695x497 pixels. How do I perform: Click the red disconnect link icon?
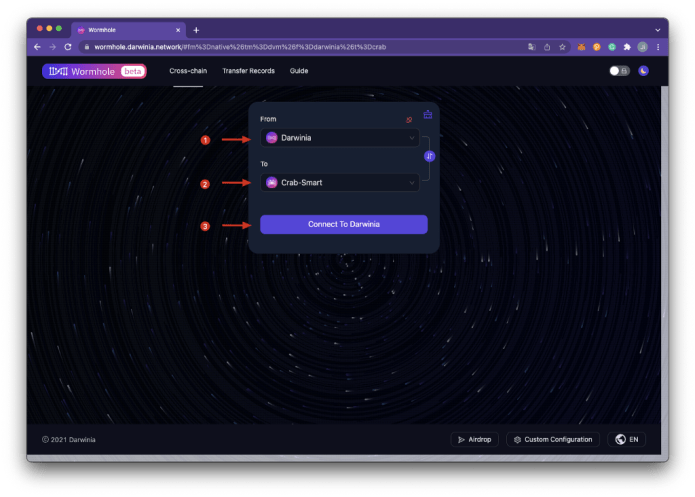[x=409, y=120]
